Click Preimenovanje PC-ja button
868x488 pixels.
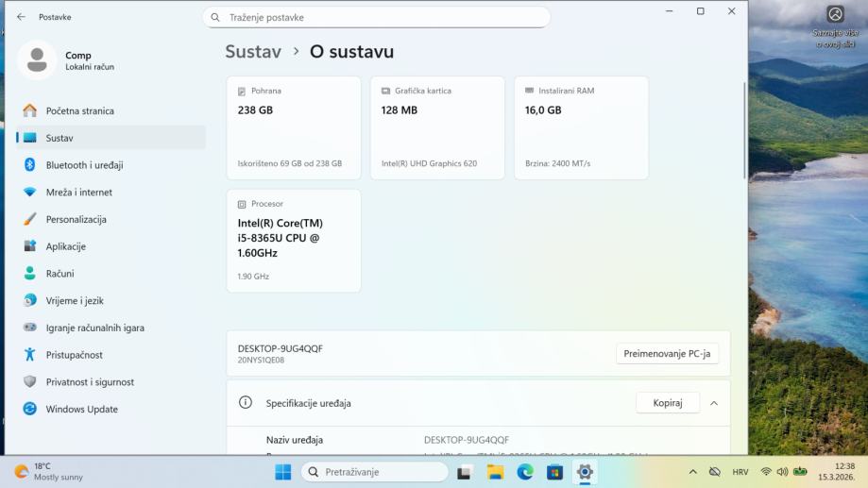click(x=667, y=354)
